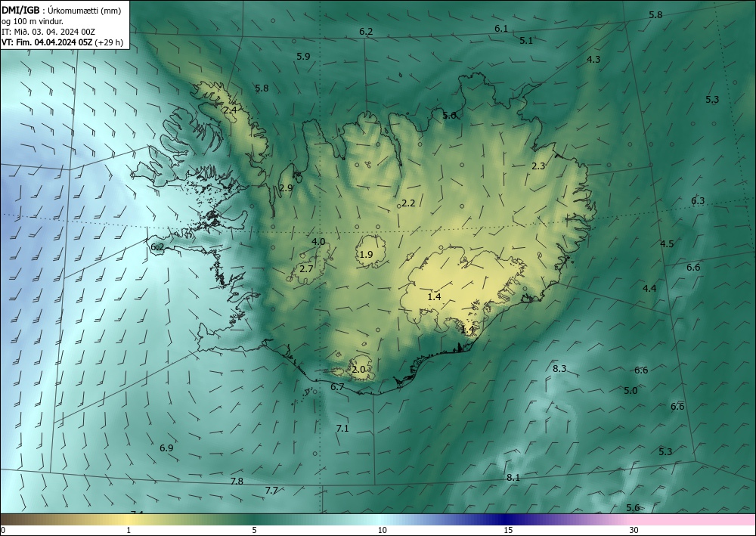
Task: Click the colorbar tick label 30
Action: pyautogui.click(x=634, y=530)
